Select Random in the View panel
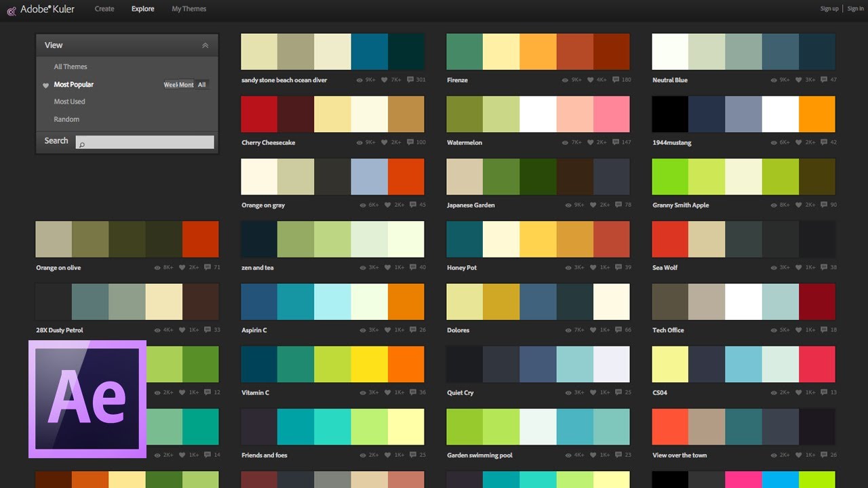The image size is (868, 488). [x=66, y=119]
